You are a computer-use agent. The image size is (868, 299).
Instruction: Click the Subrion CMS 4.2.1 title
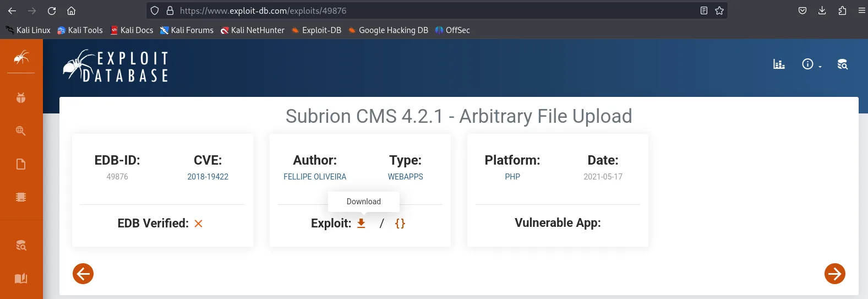tap(459, 116)
